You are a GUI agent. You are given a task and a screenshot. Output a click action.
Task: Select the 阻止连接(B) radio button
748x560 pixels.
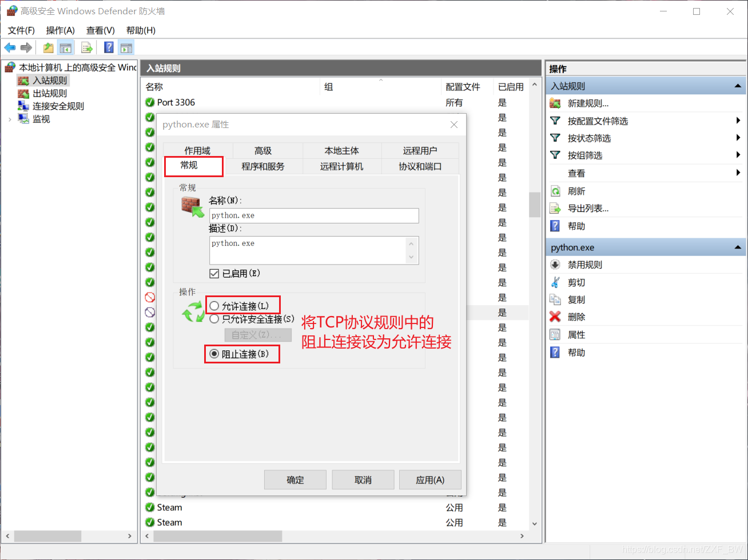pos(214,354)
